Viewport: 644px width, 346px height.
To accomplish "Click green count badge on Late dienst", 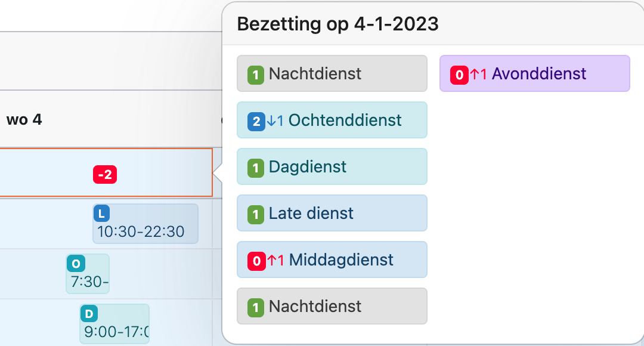I will click(x=255, y=215).
